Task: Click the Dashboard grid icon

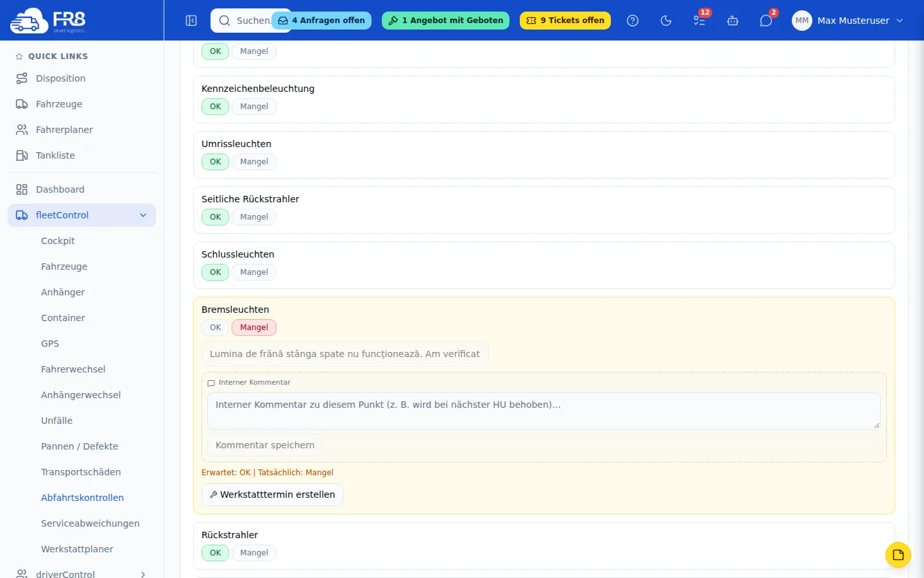Action: pos(22,189)
